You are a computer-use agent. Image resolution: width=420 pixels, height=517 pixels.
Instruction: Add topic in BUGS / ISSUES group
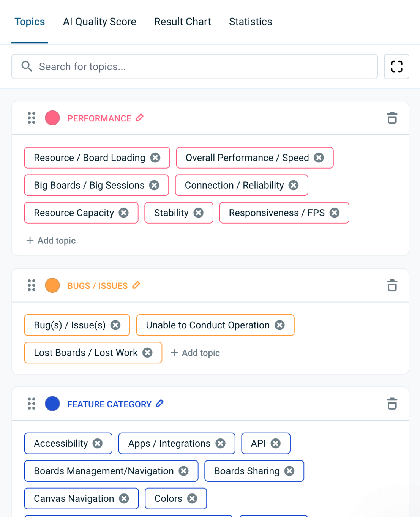pos(195,353)
